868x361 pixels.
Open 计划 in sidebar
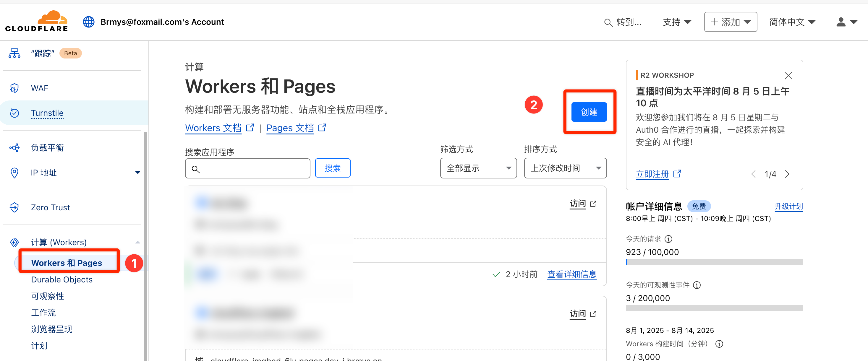pyautogui.click(x=39, y=346)
